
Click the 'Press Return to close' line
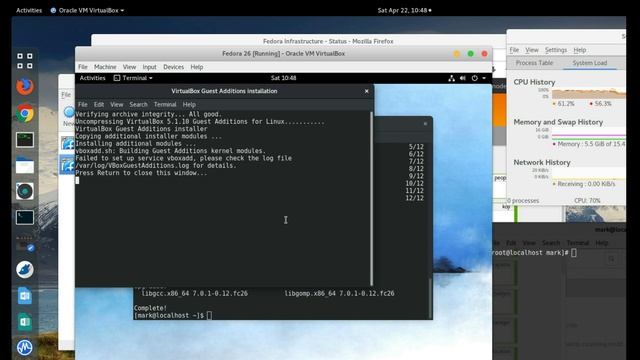pos(141,173)
